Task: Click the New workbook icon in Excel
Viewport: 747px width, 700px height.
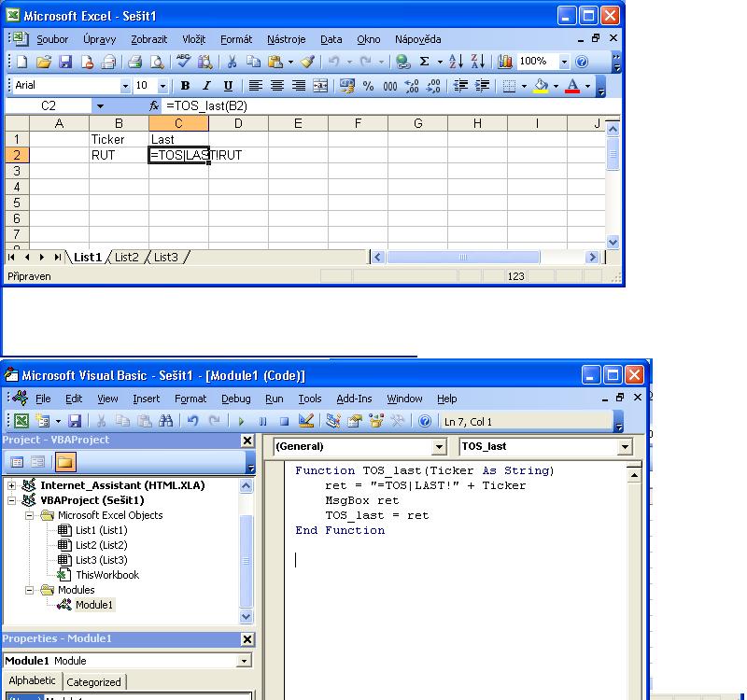Action: coord(21,62)
